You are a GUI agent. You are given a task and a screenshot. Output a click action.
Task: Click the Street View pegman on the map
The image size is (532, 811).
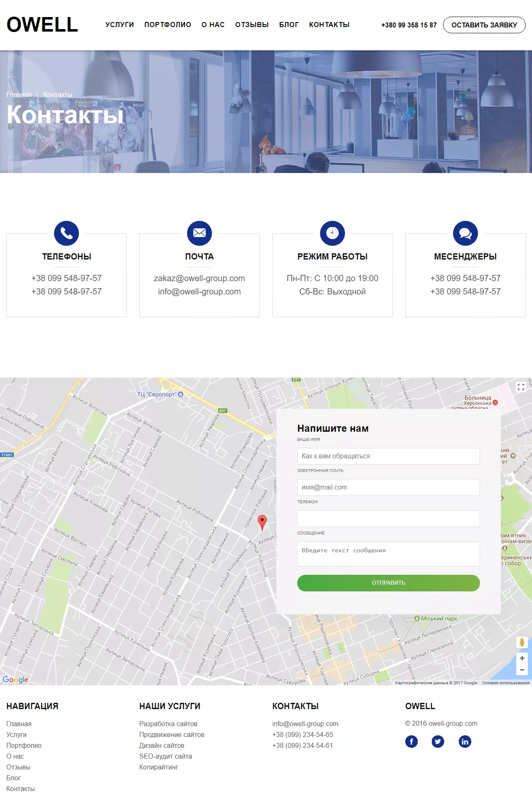tap(522, 643)
